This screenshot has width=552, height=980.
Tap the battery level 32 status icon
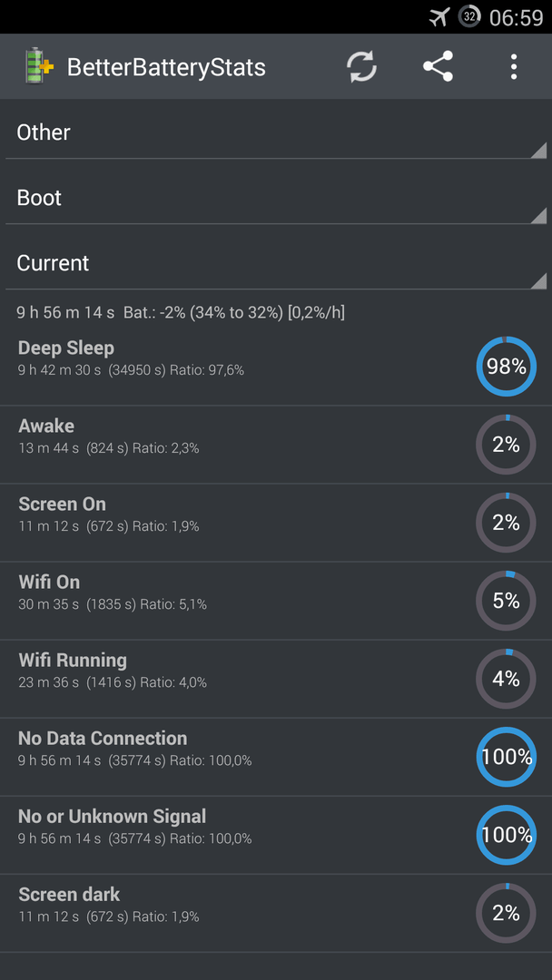point(469,17)
